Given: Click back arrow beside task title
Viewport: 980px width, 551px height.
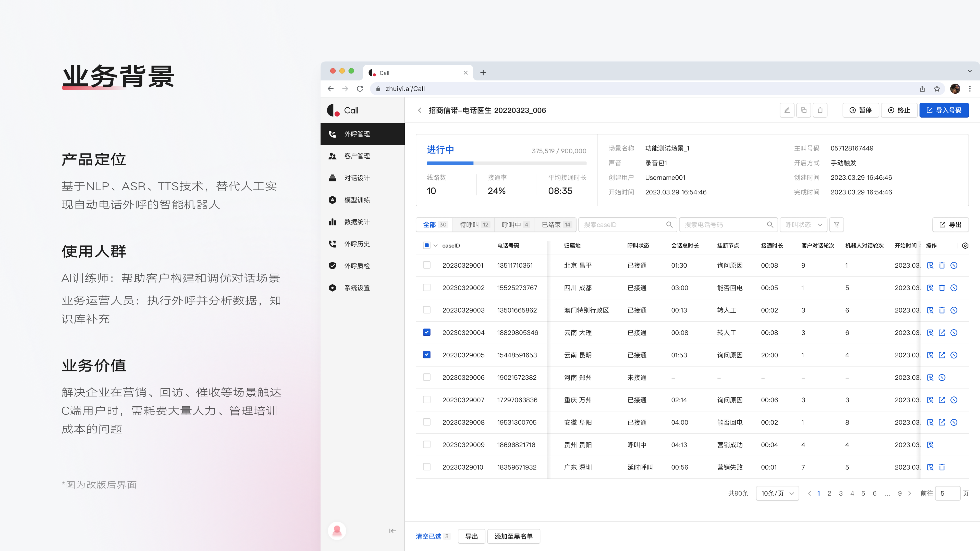Looking at the screenshot, I should (420, 110).
